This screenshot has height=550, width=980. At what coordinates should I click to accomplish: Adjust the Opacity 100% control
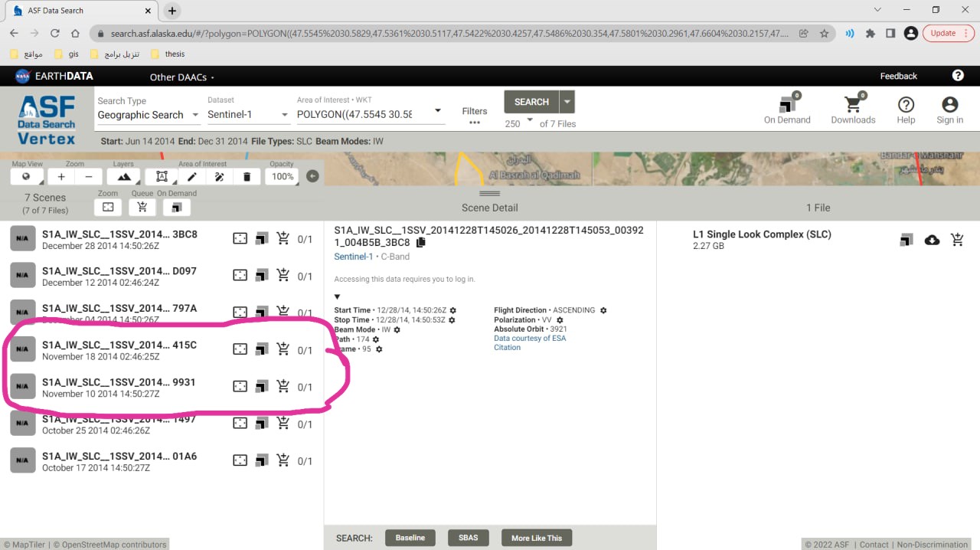[282, 177]
